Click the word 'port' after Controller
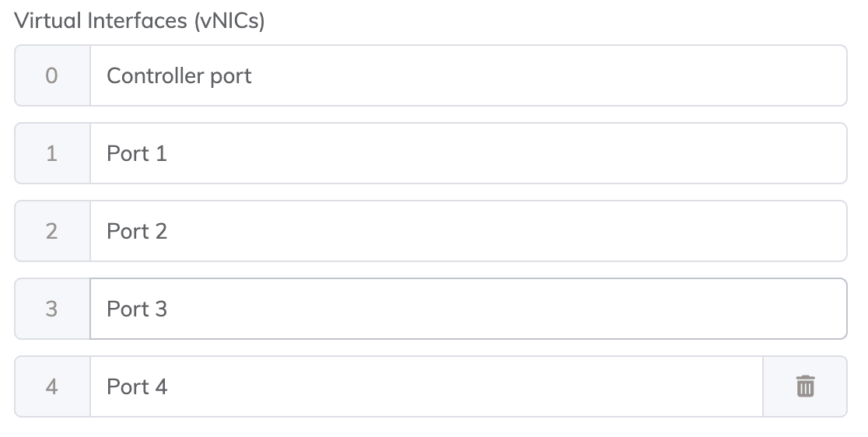Screen dimensions: 868x437 click(233, 77)
